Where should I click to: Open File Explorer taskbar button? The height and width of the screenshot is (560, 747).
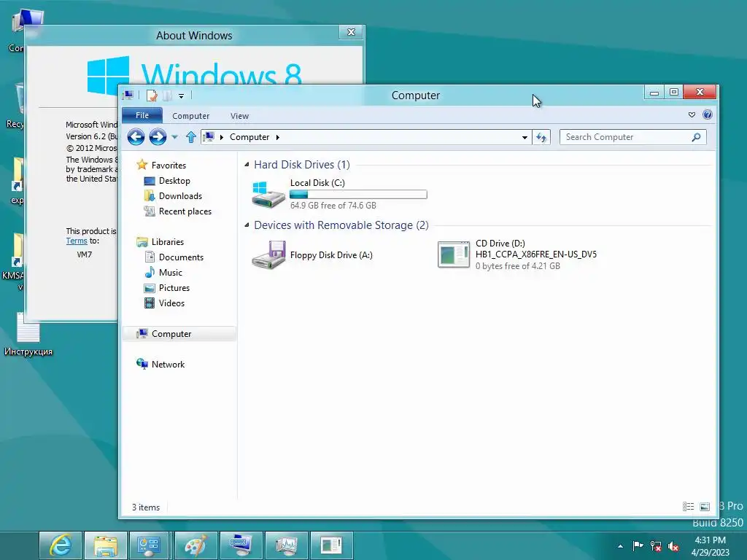(x=105, y=545)
